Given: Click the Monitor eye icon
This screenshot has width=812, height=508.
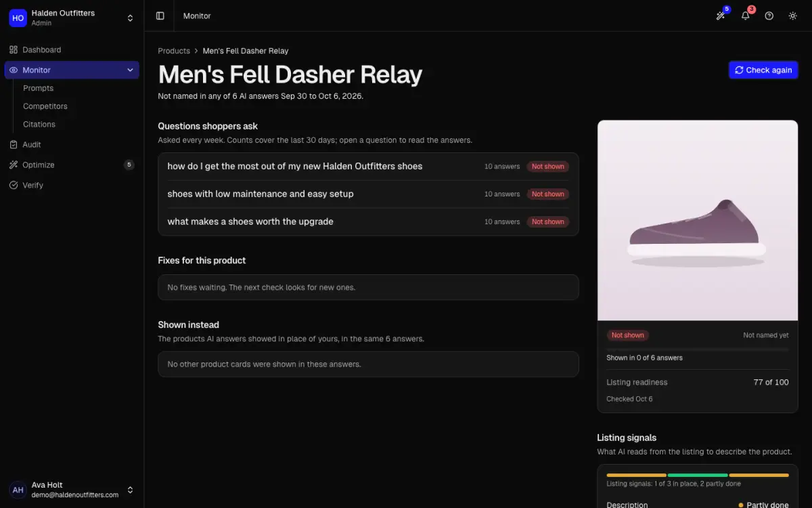Looking at the screenshot, I should click(14, 70).
